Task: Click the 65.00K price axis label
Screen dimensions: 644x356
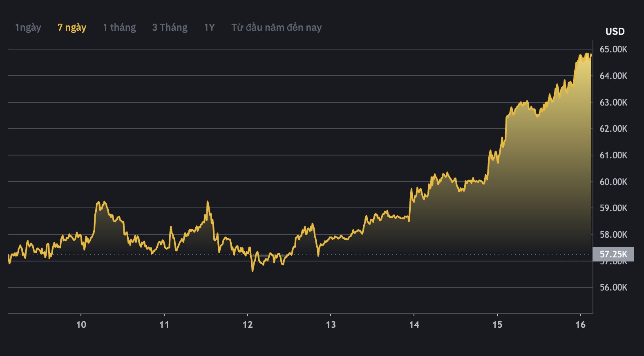Action: click(613, 50)
